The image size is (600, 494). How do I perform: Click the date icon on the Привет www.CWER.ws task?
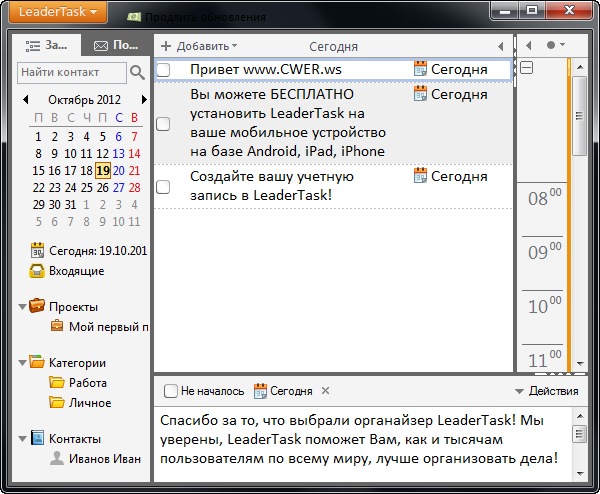click(x=421, y=68)
